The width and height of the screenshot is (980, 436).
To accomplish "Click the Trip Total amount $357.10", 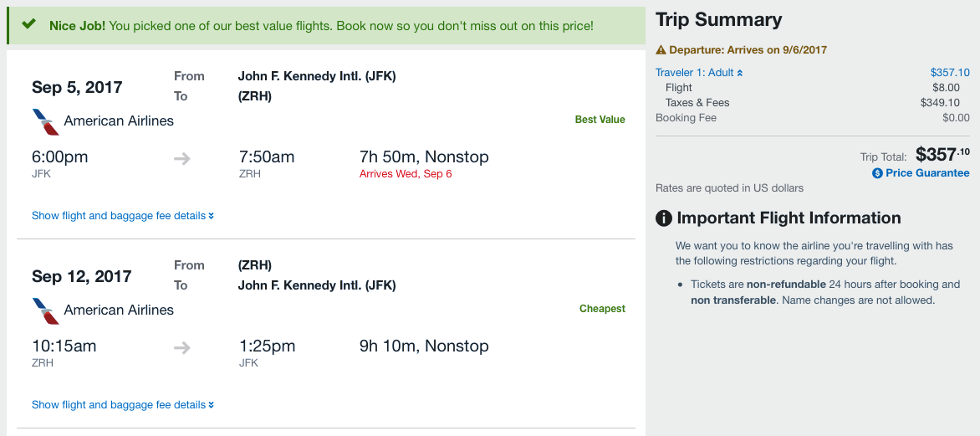I will pos(942,154).
